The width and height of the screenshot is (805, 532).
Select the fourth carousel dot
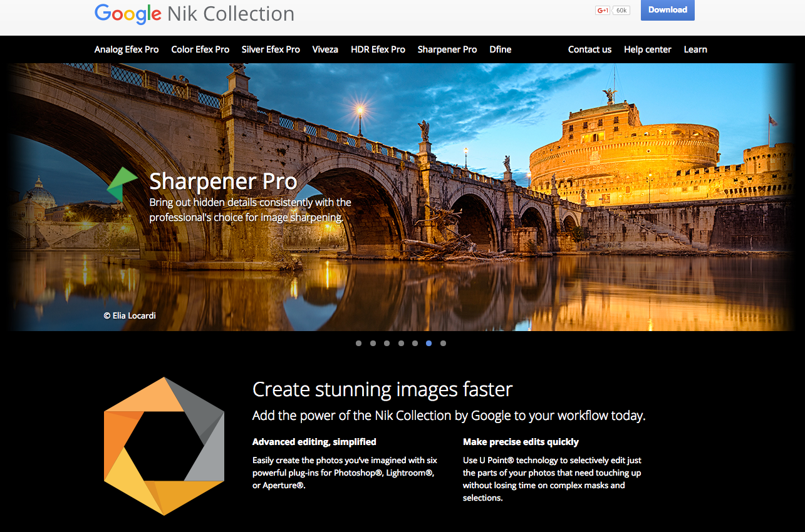pos(401,343)
